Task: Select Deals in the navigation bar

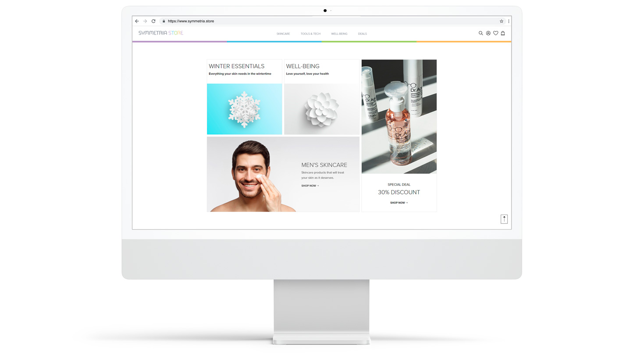Action: click(x=362, y=34)
